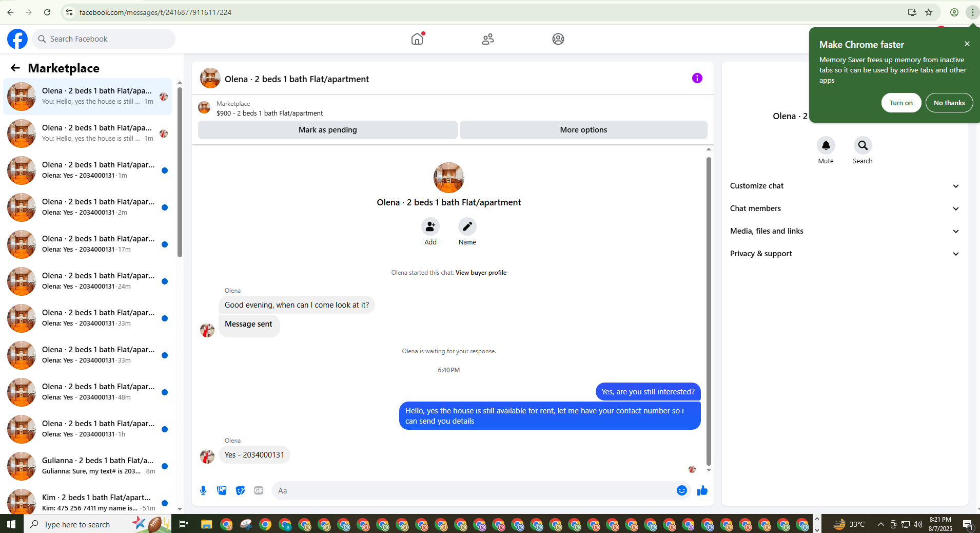Go back using the Marketplace back arrow
This screenshot has height=533, width=980.
tap(15, 68)
